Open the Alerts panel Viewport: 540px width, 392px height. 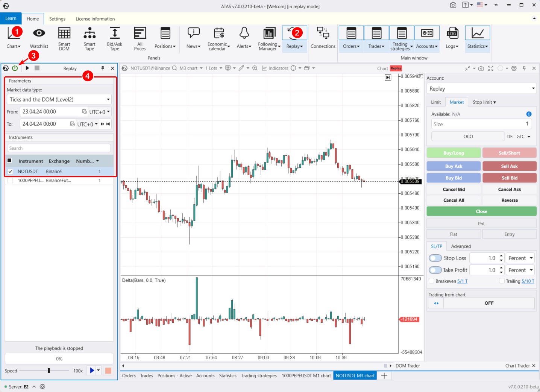(243, 38)
